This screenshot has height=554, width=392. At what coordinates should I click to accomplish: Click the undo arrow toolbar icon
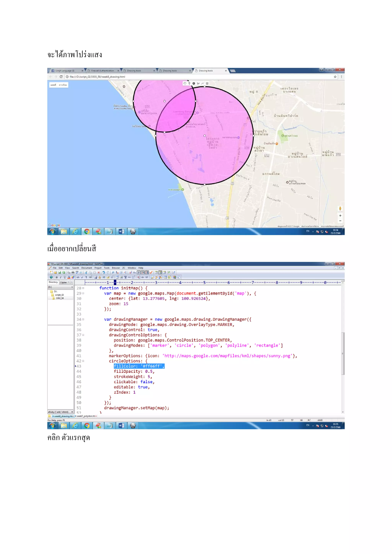[x=104, y=272]
